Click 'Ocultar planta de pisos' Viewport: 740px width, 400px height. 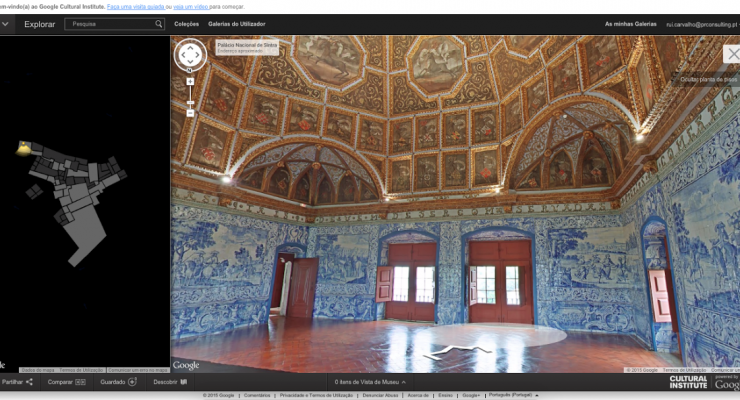(x=708, y=79)
